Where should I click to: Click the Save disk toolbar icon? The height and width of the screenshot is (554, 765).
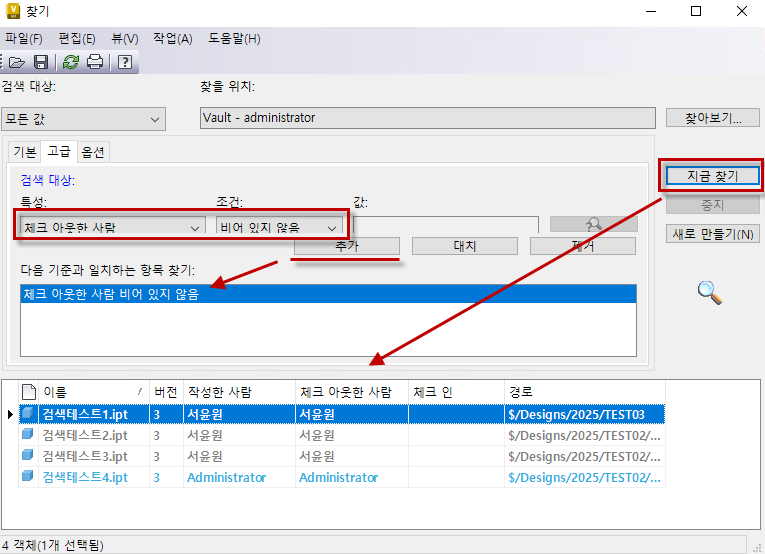click(x=42, y=62)
